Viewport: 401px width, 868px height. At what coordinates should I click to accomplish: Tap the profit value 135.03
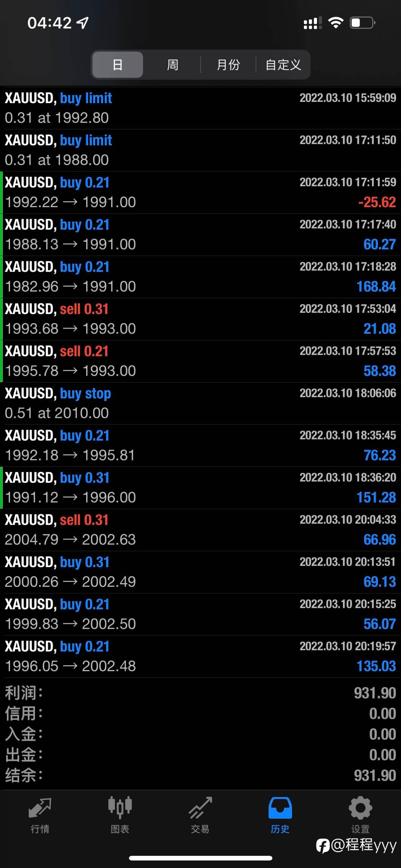pyautogui.click(x=376, y=666)
